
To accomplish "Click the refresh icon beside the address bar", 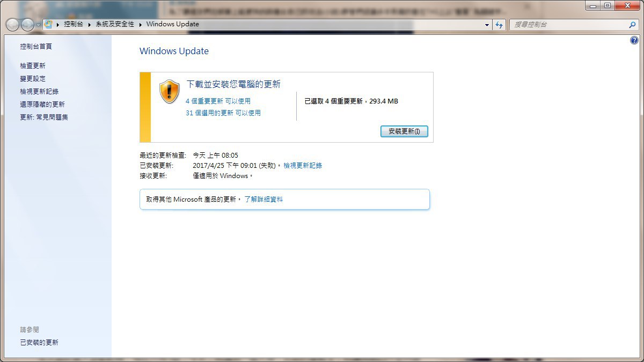I will coord(500,25).
